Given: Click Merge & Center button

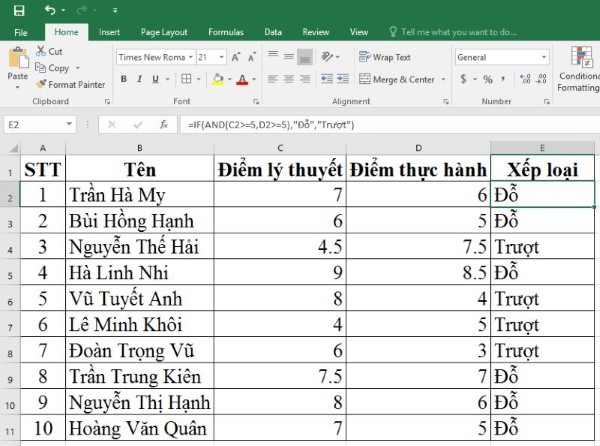Looking at the screenshot, I should click(397, 80).
